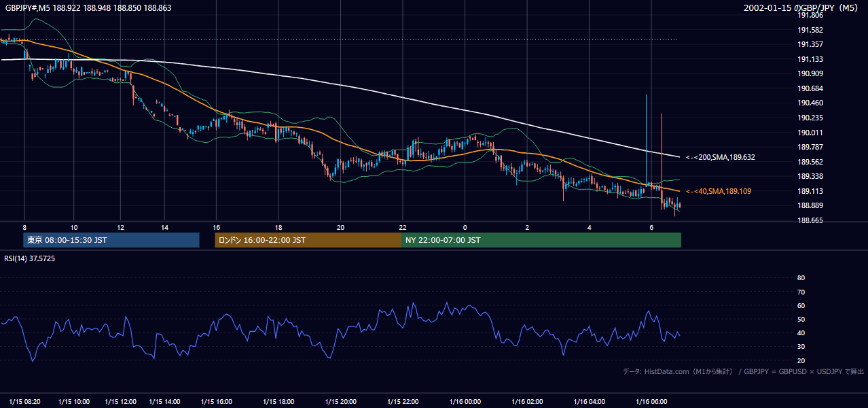Click the price axis value 191.357
Image resolution: width=868 pixels, height=408 pixels.
point(810,44)
